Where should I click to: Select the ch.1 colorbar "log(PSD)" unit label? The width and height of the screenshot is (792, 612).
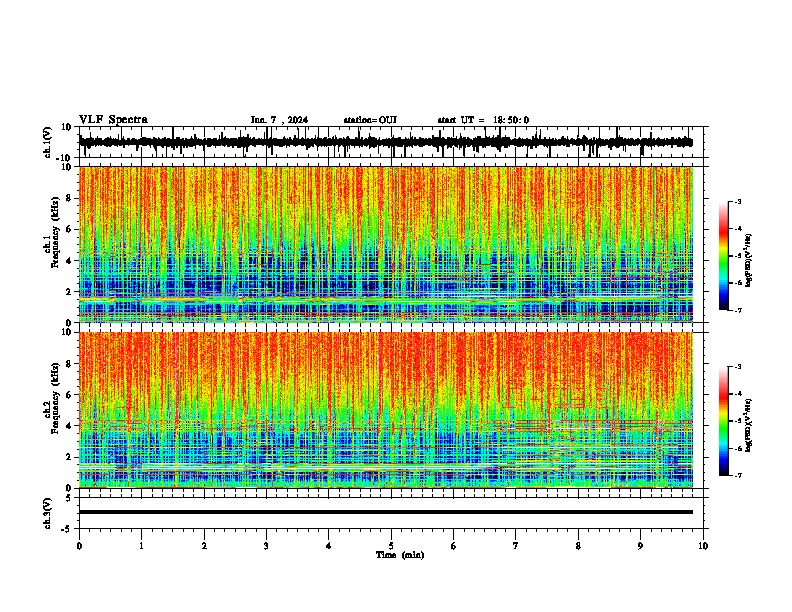[749, 260]
